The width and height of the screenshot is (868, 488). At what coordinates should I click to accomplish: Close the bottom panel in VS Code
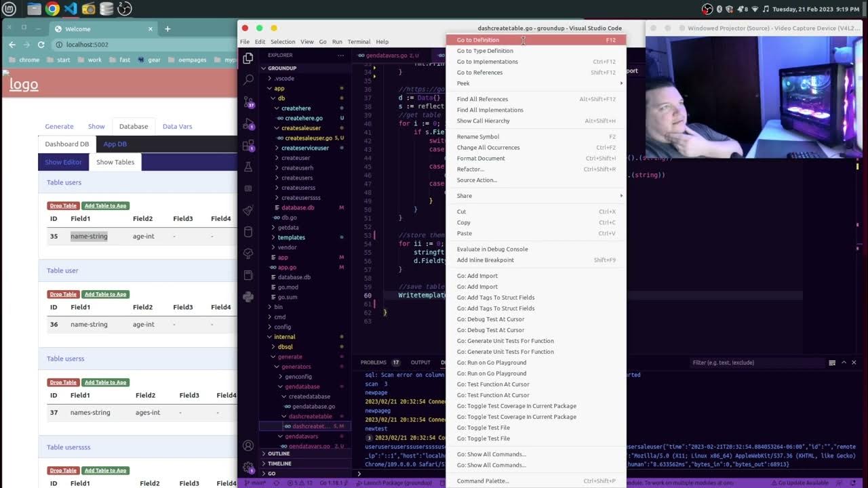click(854, 363)
